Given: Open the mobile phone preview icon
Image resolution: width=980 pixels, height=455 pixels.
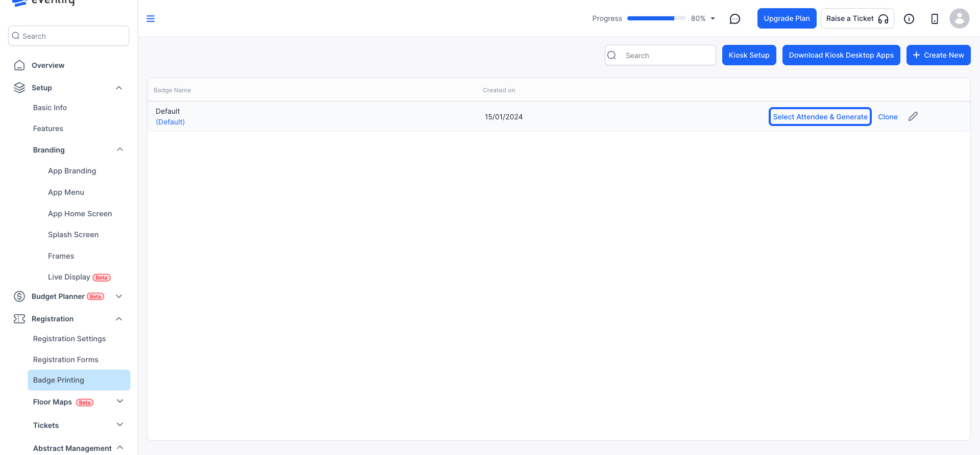Looking at the screenshot, I should [935, 19].
